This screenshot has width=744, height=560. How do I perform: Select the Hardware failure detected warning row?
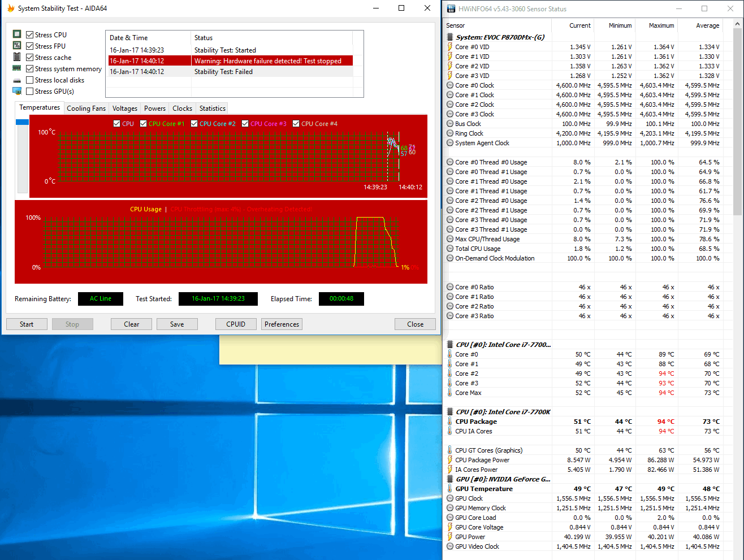(231, 60)
